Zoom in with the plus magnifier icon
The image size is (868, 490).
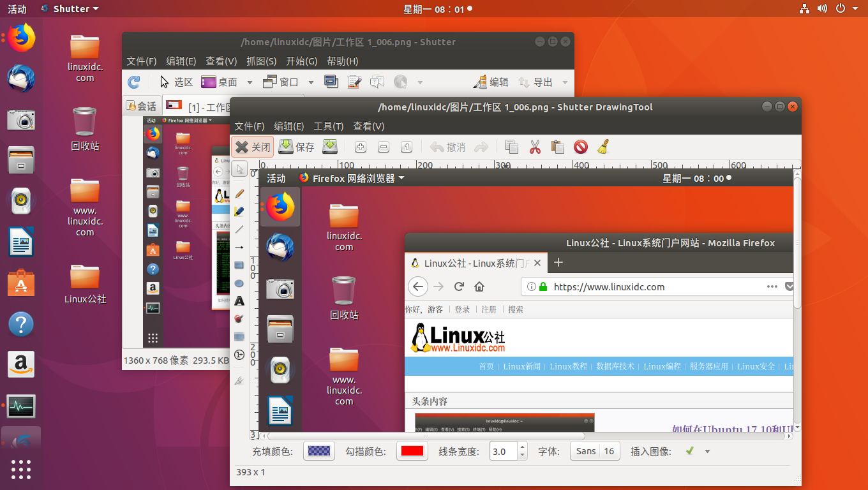pos(361,147)
